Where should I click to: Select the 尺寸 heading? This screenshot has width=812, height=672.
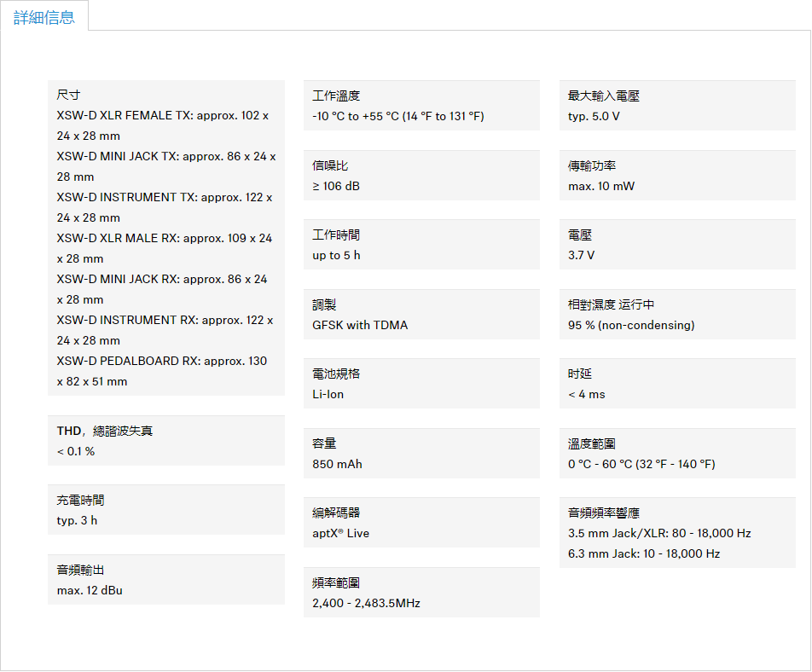(x=68, y=95)
